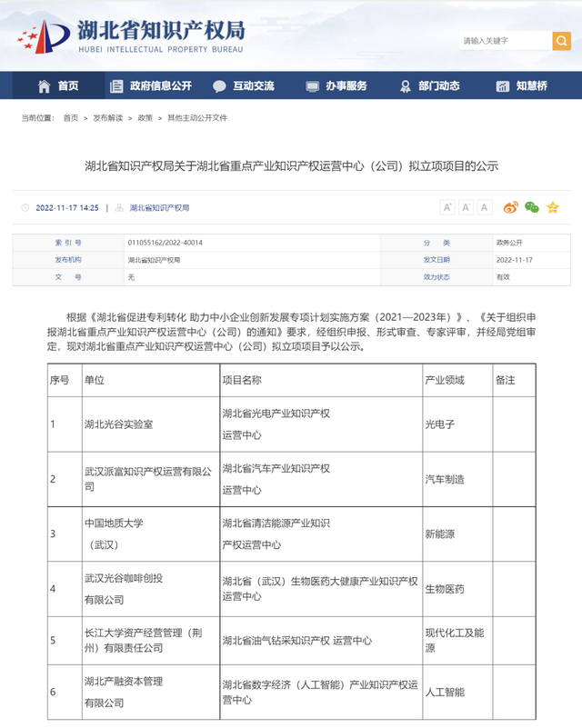Type in the 请输入关键字 search field

[x=505, y=41]
